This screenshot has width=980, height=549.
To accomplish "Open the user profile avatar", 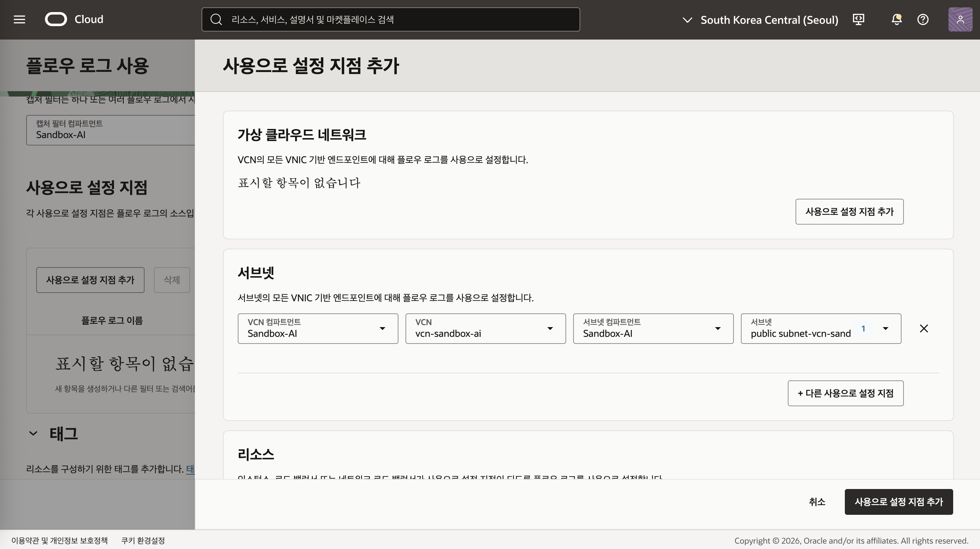I will pyautogui.click(x=960, y=19).
